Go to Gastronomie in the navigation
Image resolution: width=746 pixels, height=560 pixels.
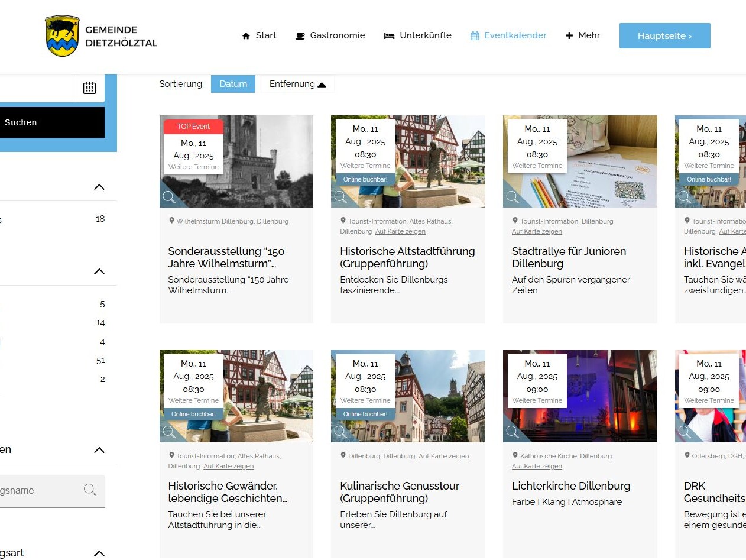click(330, 35)
